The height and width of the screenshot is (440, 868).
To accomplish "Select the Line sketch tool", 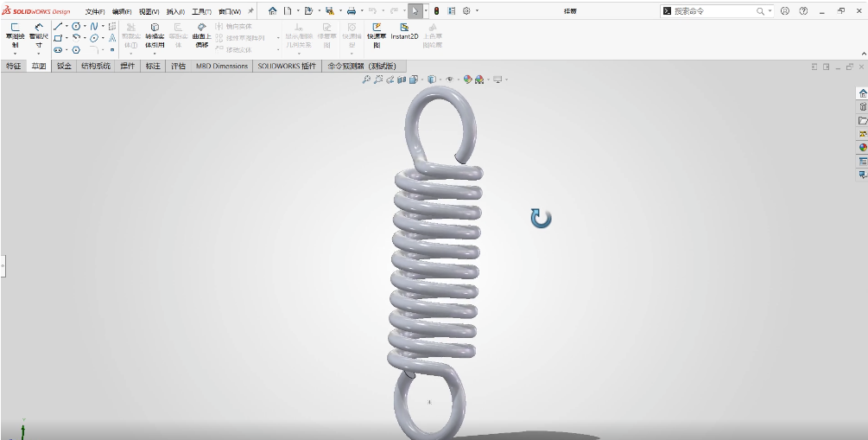I will 59,27.
